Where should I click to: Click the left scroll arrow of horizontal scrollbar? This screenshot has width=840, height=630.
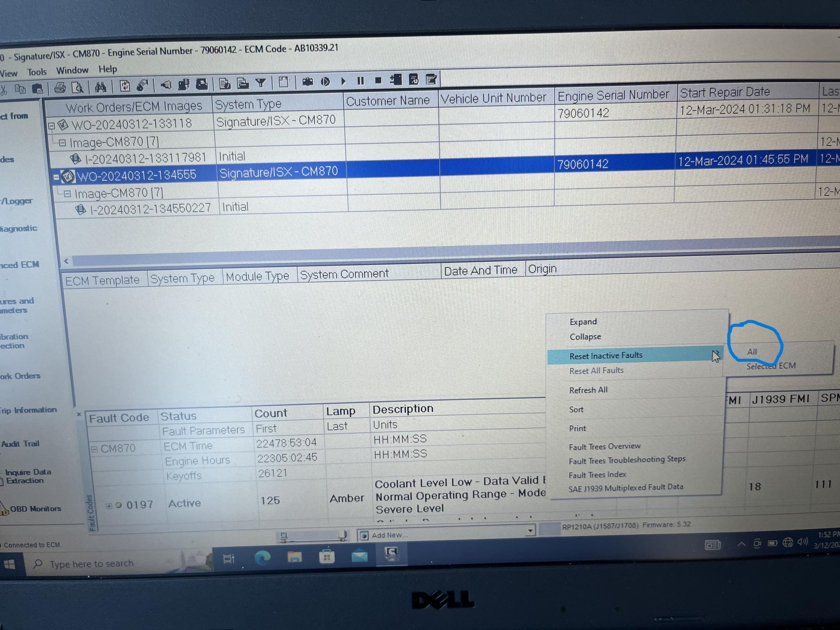pyautogui.click(x=66, y=261)
